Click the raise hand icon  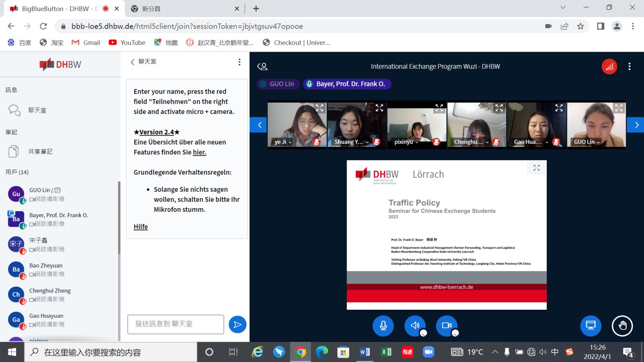pos(622,326)
